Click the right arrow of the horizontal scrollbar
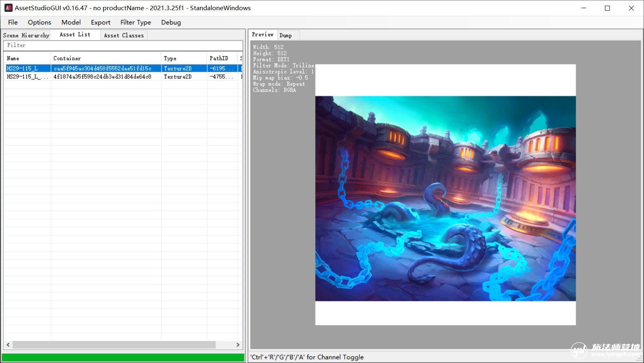The image size is (644, 363). point(238,345)
